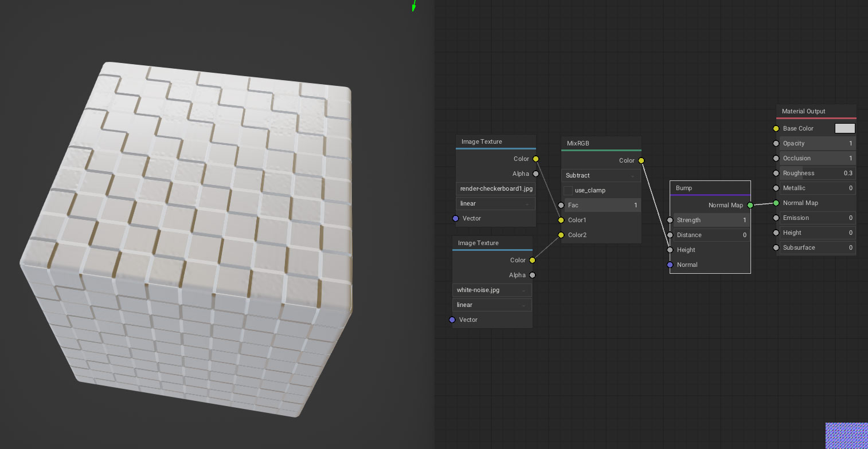The width and height of the screenshot is (868, 449).
Task: Click the Color2 input socket on the MixRGB node
Action: [x=561, y=235]
